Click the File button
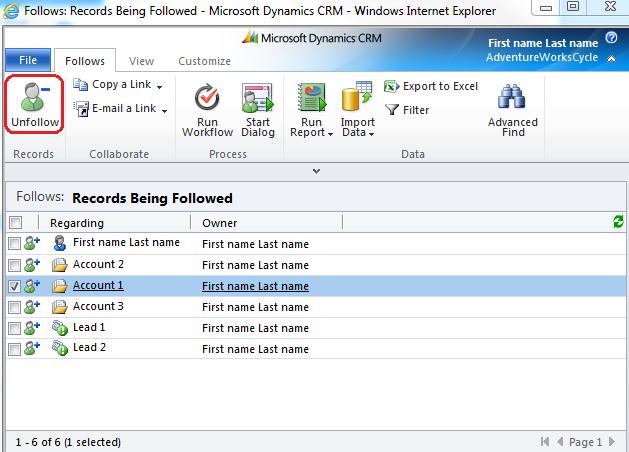 tap(27, 61)
